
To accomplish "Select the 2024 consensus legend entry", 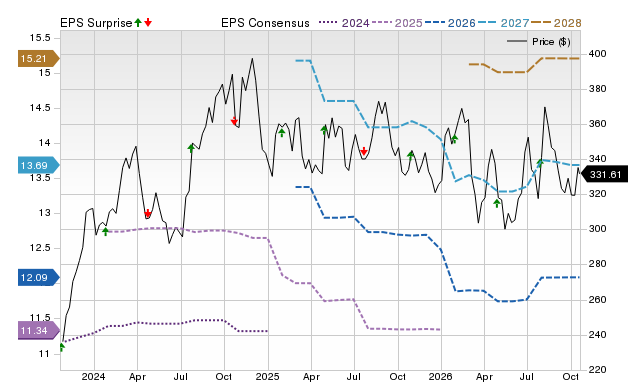I will (x=344, y=23).
